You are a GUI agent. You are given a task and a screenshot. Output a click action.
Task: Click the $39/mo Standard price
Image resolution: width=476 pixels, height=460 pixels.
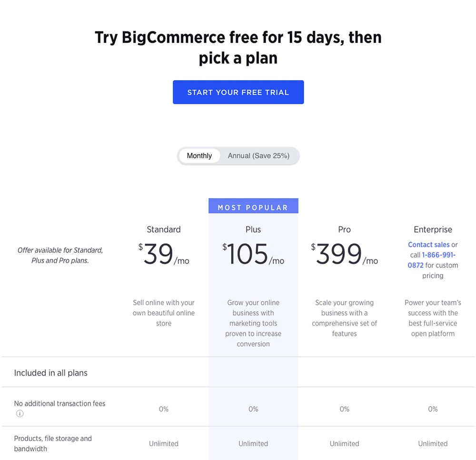[164, 254]
